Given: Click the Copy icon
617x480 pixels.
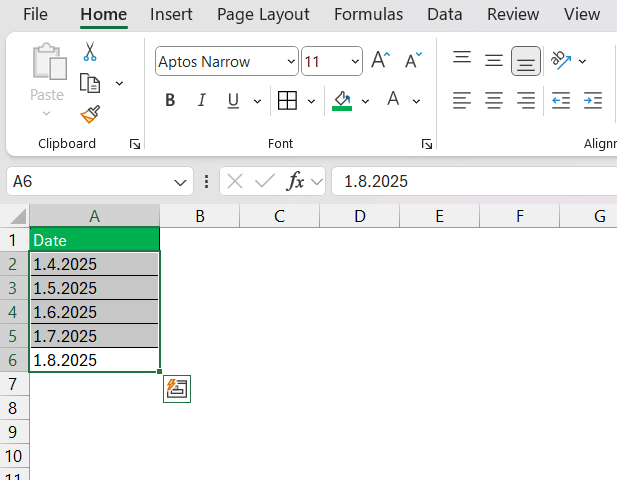Looking at the screenshot, I should (90, 83).
